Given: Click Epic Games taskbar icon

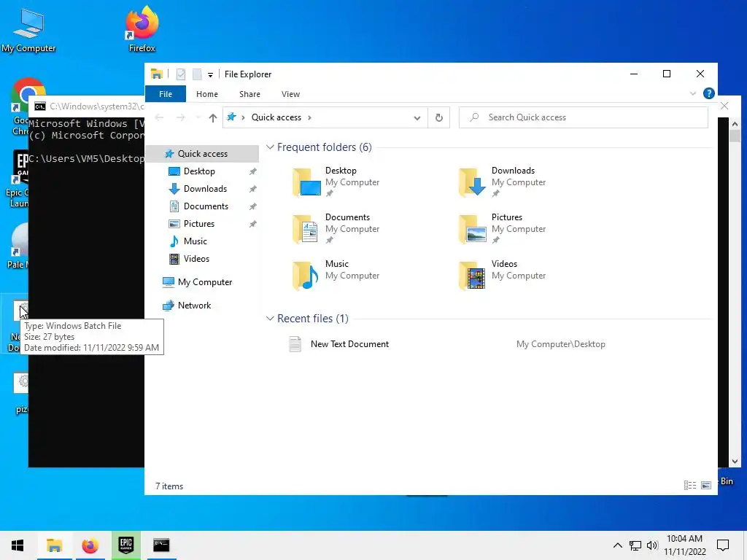Looking at the screenshot, I should 125,545.
